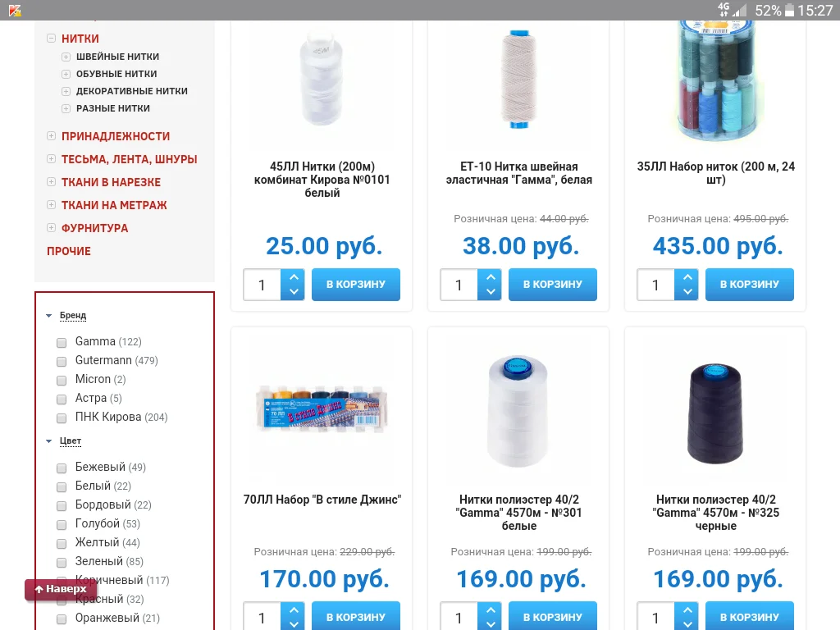Image resolution: width=840 pixels, height=630 pixels.
Task: Open the ПРОЧИЕ category
Action: (69, 251)
